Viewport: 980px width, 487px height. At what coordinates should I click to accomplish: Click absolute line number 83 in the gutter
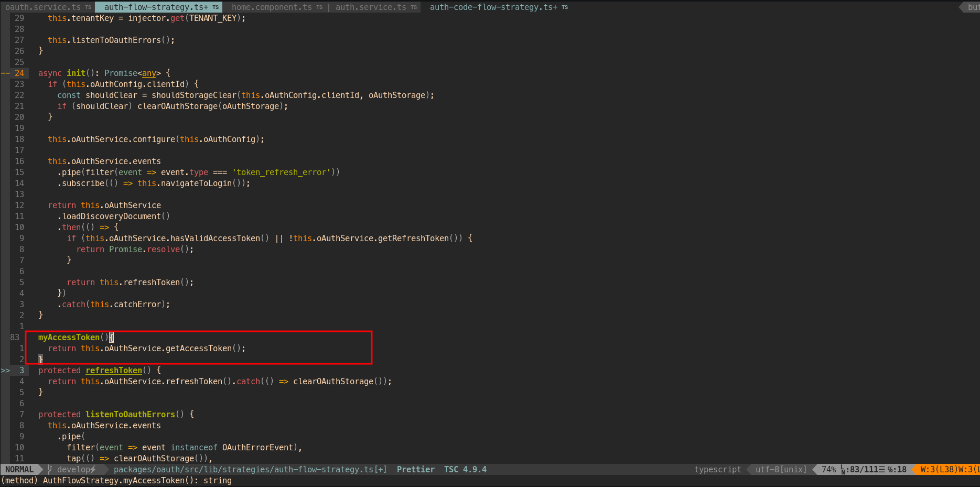coord(15,337)
